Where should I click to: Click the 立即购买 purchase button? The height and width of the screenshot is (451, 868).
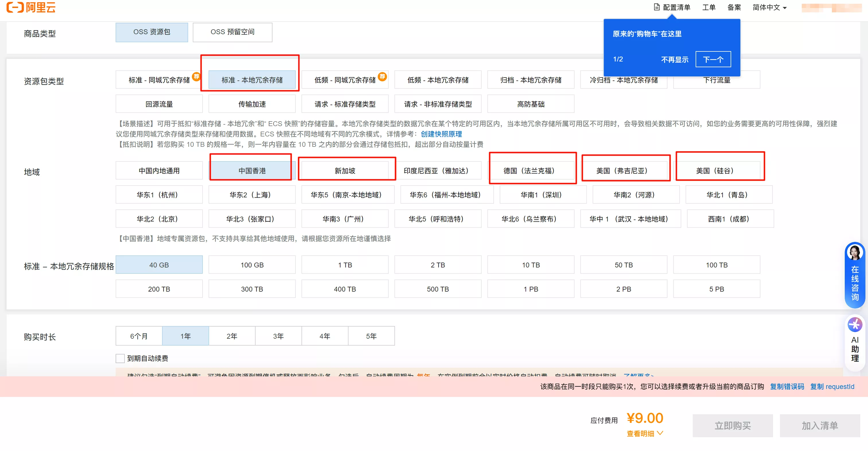click(733, 425)
